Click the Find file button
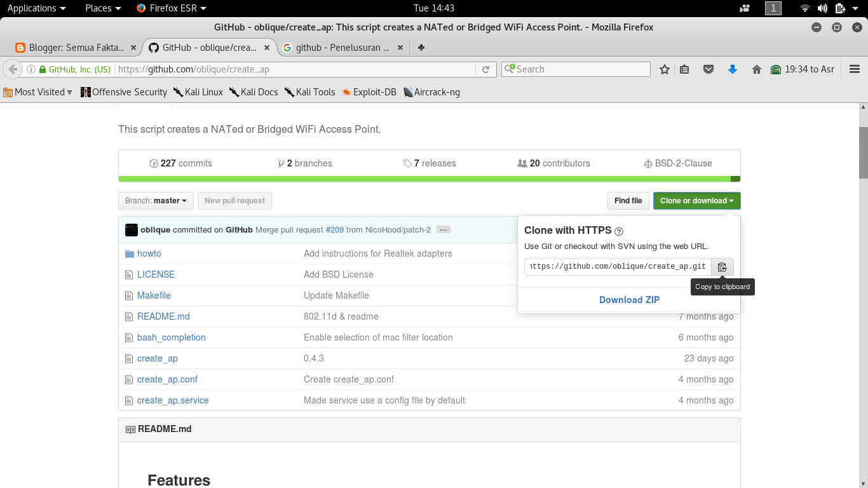The width and height of the screenshot is (868, 488). pyautogui.click(x=628, y=201)
